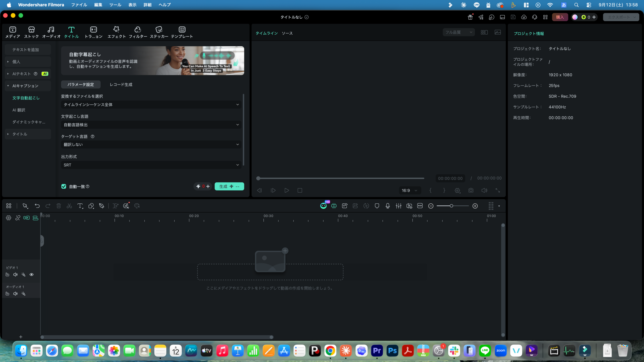Open the ターゲット言語 dropdown

[151, 145]
